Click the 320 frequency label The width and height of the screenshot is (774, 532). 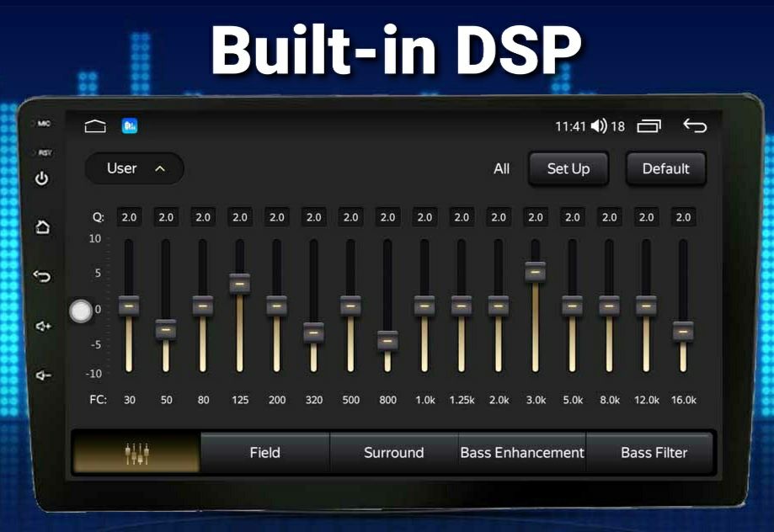(314, 400)
